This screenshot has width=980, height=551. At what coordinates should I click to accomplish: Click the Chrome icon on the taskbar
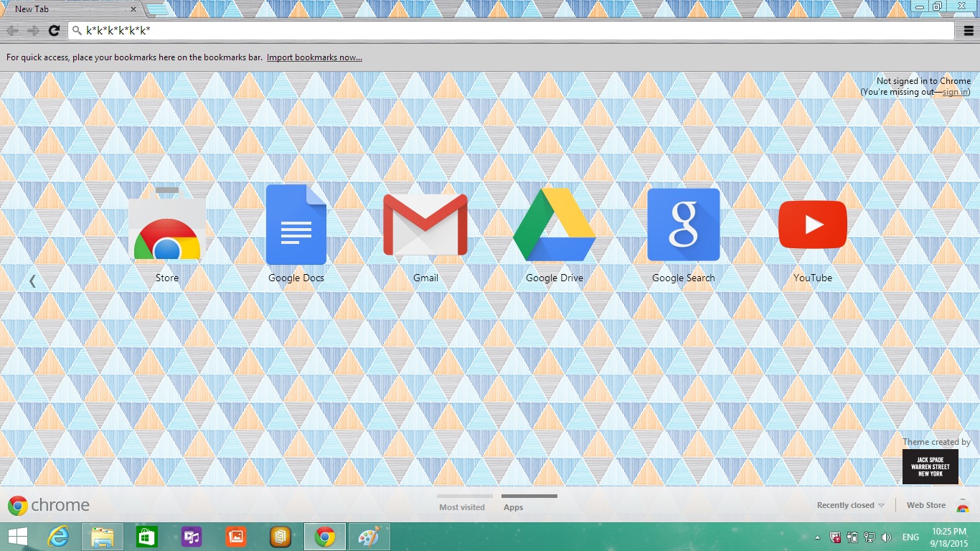pyautogui.click(x=325, y=537)
